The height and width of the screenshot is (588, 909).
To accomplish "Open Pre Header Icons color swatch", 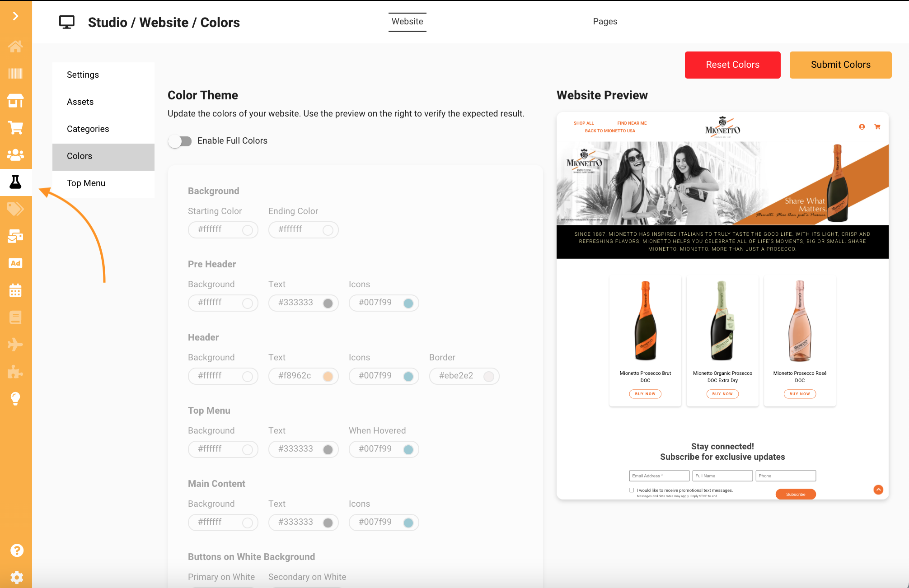I will click(408, 303).
